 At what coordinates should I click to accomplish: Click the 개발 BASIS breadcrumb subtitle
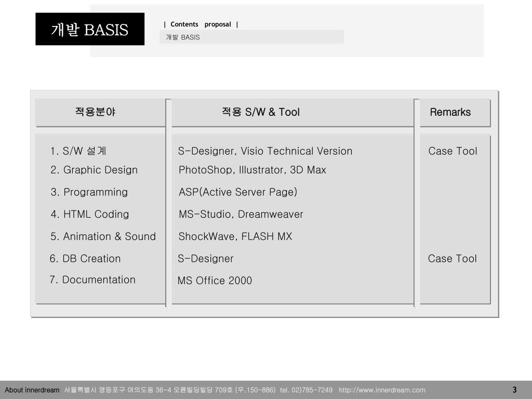[182, 37]
